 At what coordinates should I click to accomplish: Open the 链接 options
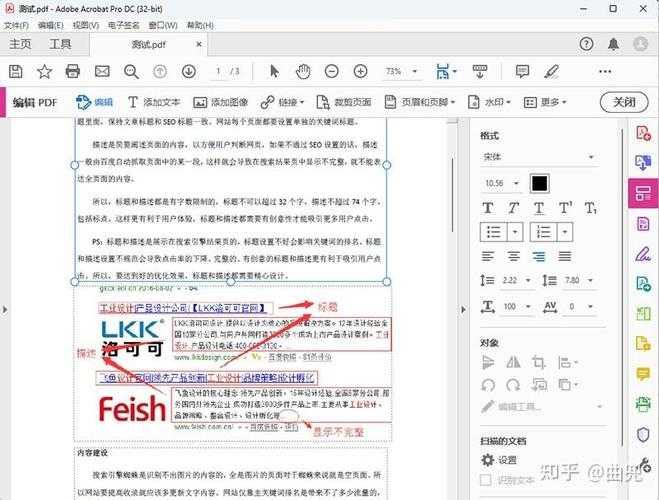[x=282, y=102]
